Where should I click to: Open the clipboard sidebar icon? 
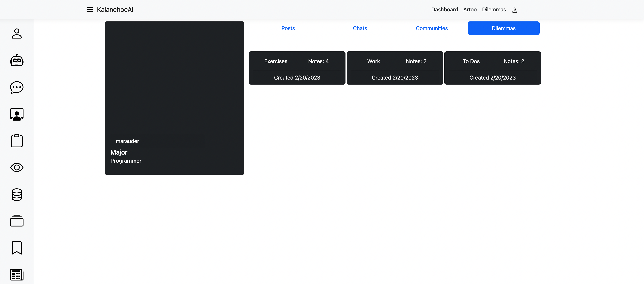pos(17,141)
